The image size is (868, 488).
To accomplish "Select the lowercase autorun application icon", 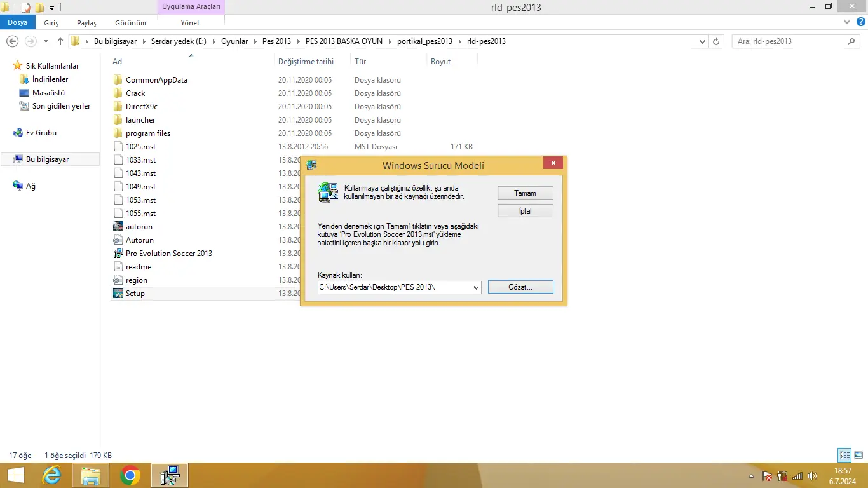I will pyautogui.click(x=118, y=227).
